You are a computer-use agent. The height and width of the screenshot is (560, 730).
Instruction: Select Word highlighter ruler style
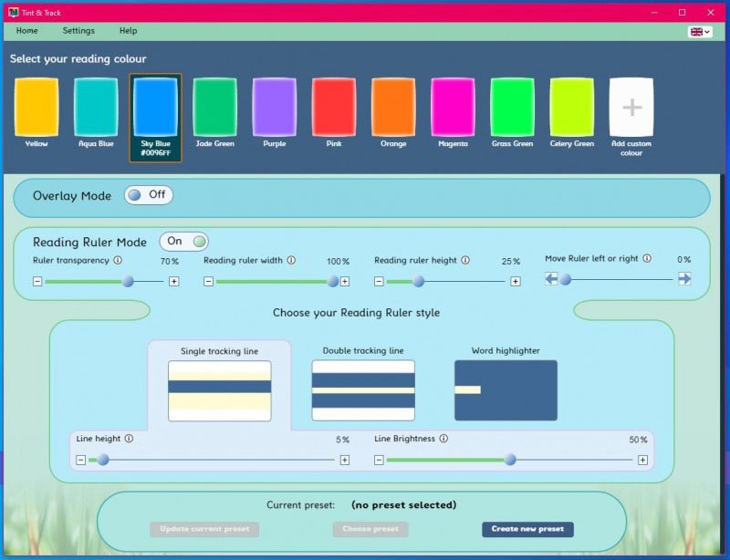[506, 390]
